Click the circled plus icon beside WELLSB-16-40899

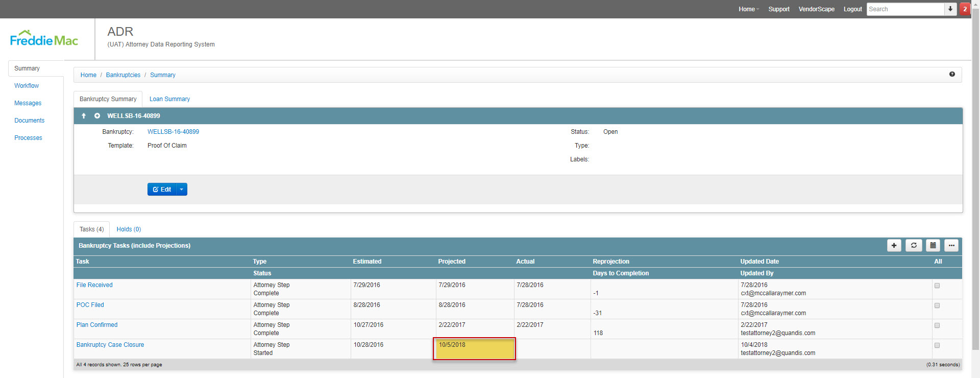[x=97, y=116]
